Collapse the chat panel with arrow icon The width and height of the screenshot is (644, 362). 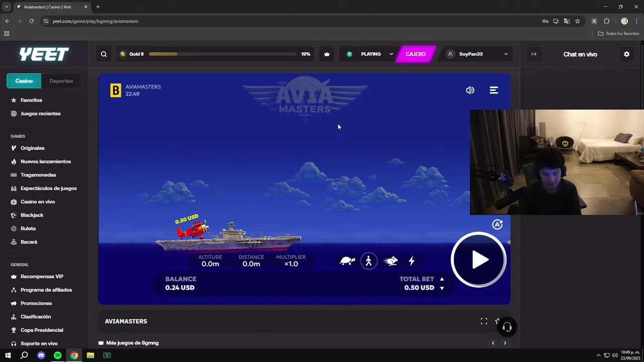pos(534,54)
